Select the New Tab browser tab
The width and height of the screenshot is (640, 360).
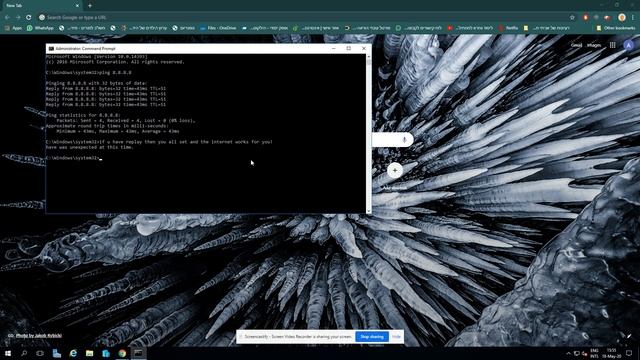(x=42, y=6)
